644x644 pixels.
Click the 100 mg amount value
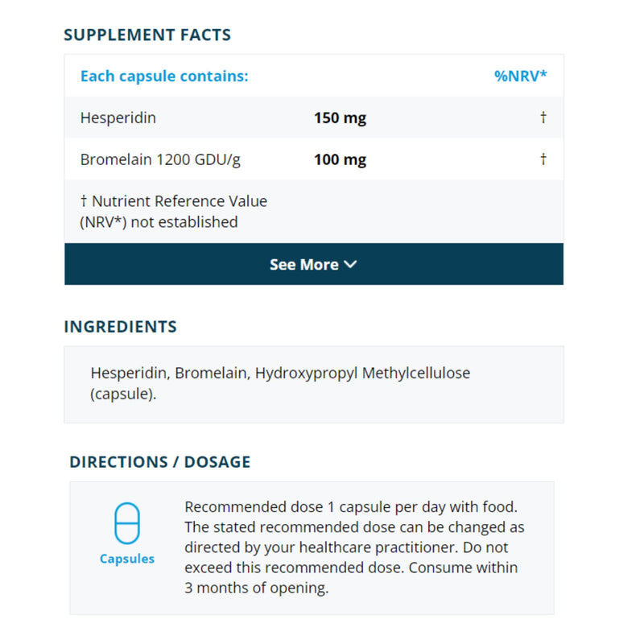coord(340,159)
